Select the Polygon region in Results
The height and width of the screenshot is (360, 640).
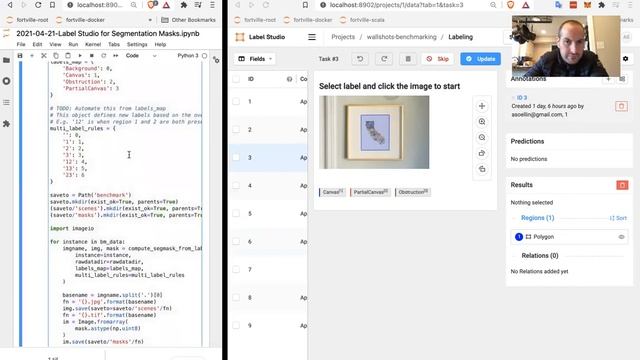[569, 237]
